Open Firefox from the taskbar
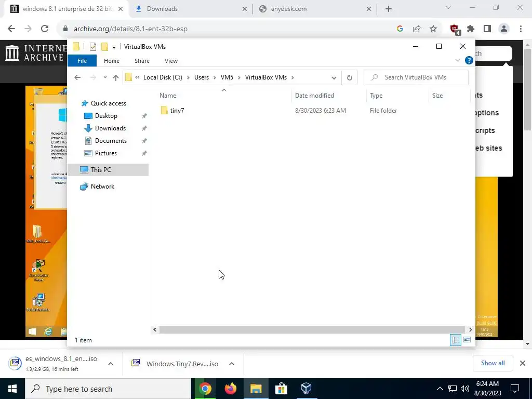This screenshot has width=532, height=399. (230, 389)
